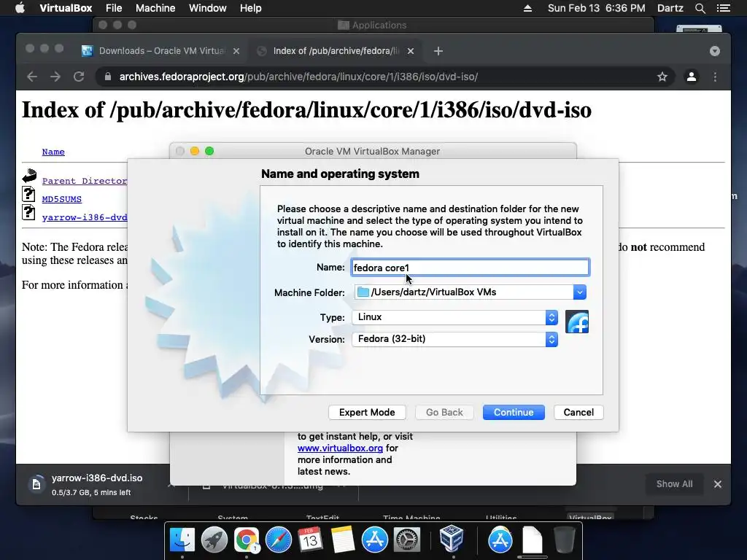Screen dimensions: 747x560
Task: Open the Type dropdown showing Linux
Action: tap(454, 317)
